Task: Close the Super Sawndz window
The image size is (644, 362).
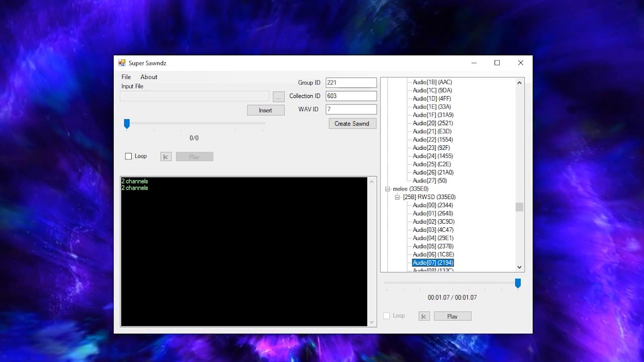Action: click(521, 63)
